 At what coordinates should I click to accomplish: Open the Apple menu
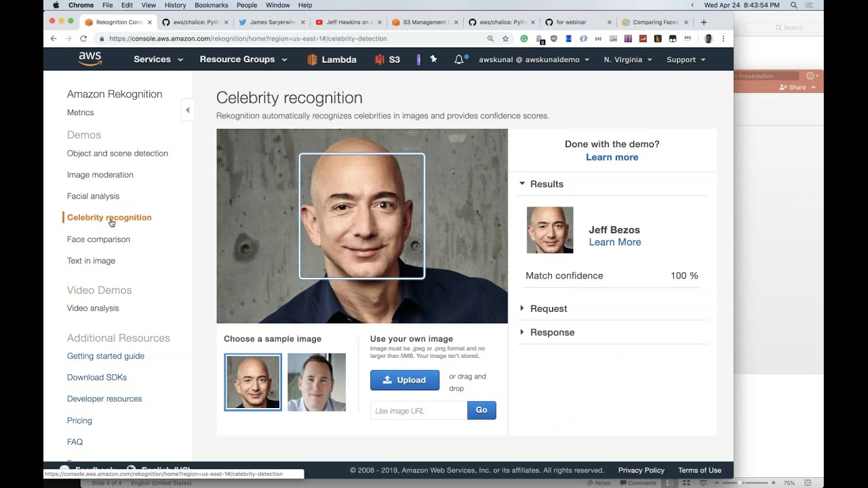56,5
